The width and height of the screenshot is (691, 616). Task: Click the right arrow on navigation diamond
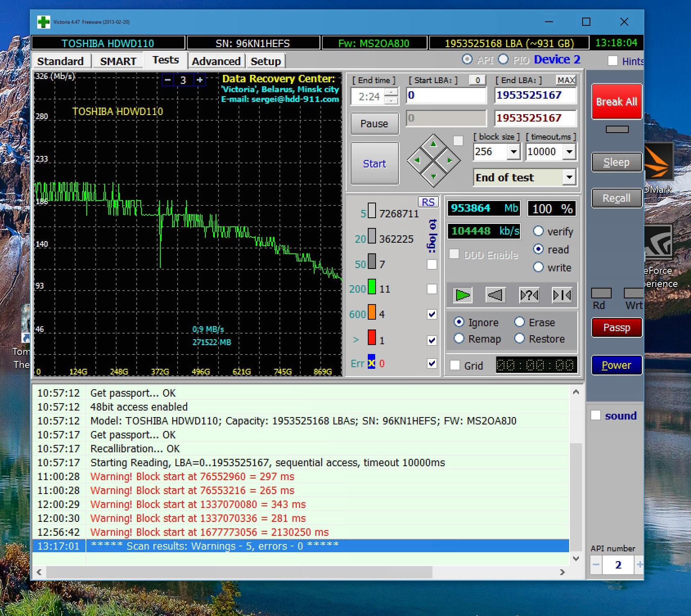450,160
